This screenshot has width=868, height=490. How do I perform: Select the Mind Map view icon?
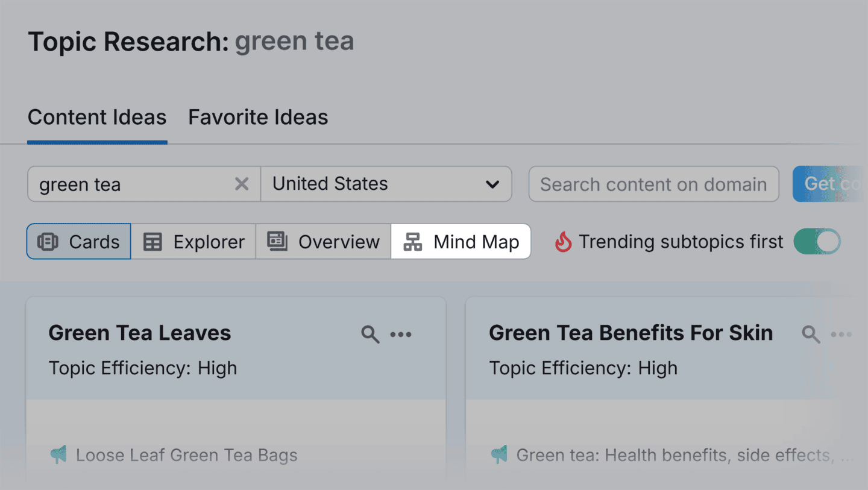[x=412, y=241]
